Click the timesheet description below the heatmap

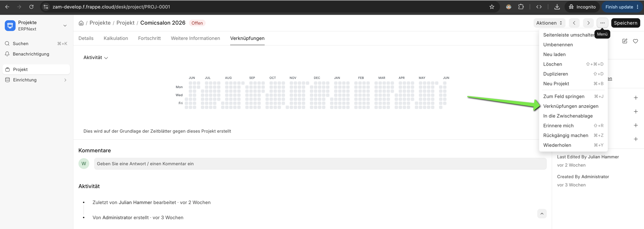click(x=157, y=131)
